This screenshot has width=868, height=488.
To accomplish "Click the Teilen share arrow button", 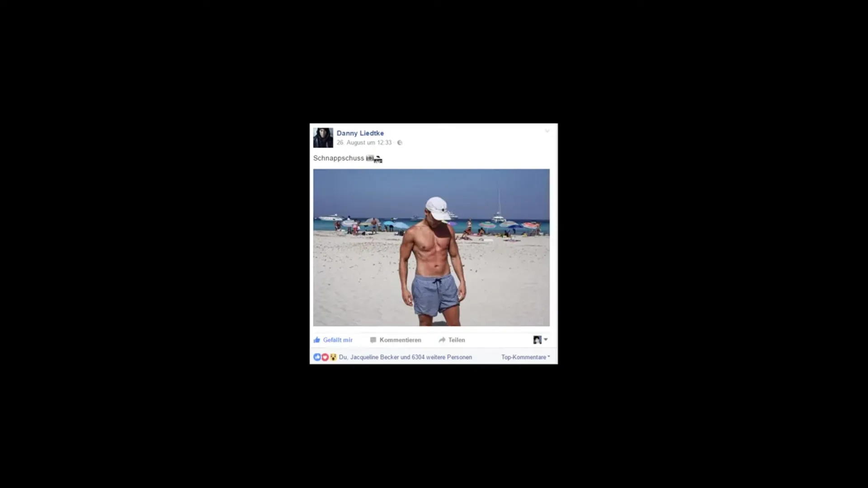I will 452,340.
